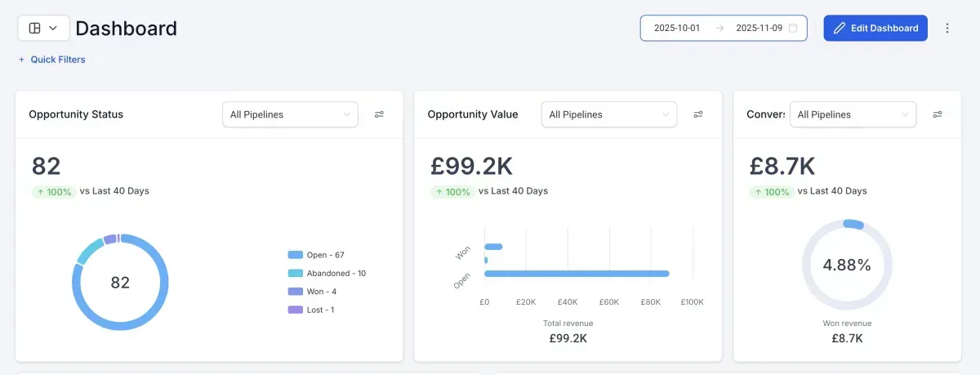Open the dashboard layout switcher icon
The width and height of the screenshot is (980, 375).
point(35,28)
